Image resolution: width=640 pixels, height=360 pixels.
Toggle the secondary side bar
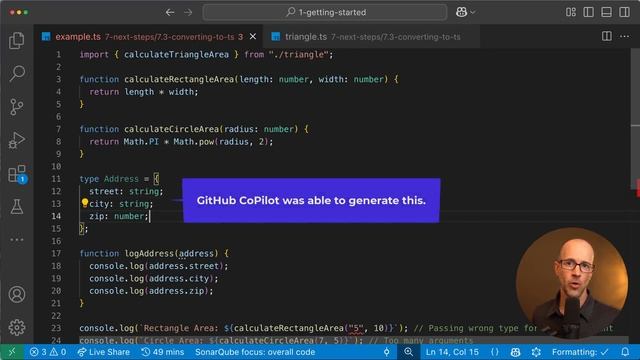click(624, 12)
